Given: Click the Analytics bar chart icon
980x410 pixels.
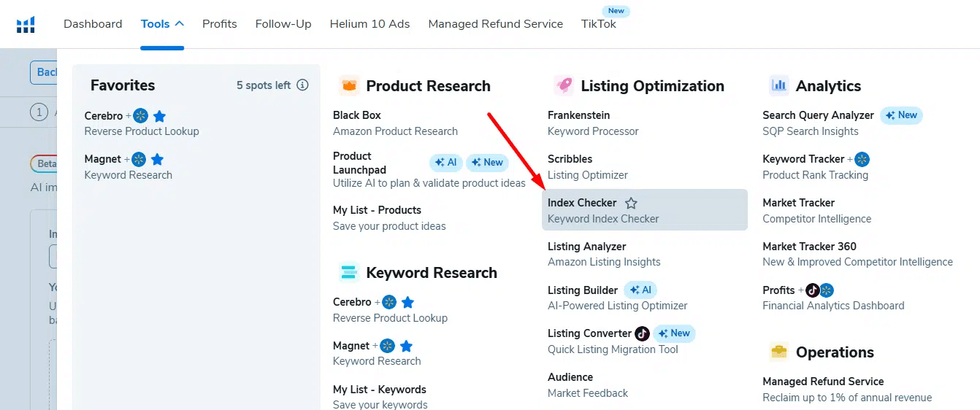Looking at the screenshot, I should [779, 86].
